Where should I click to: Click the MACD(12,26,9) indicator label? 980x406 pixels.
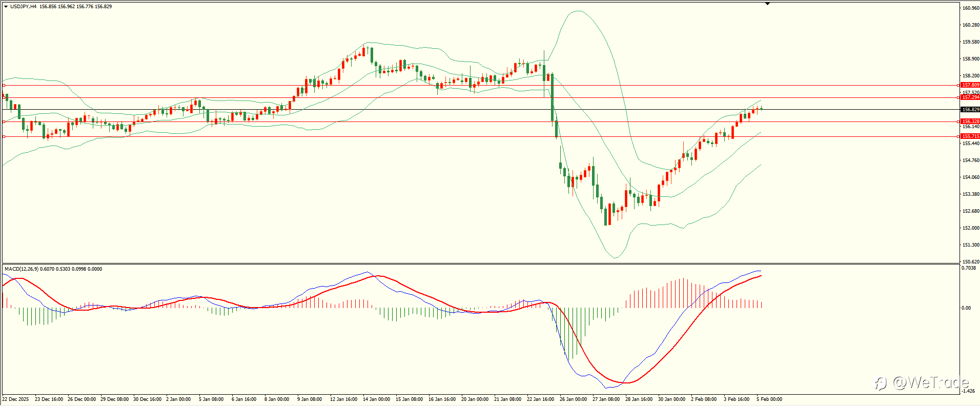click(x=21, y=269)
